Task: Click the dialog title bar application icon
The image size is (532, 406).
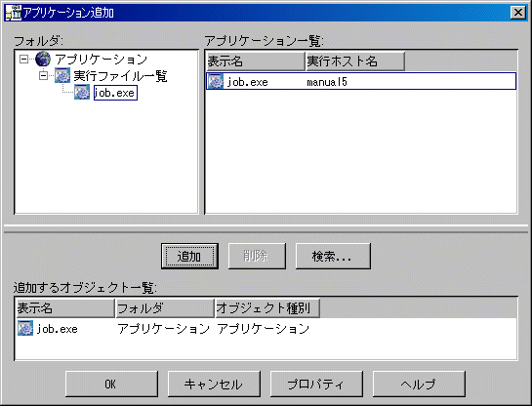Action: 14,13
